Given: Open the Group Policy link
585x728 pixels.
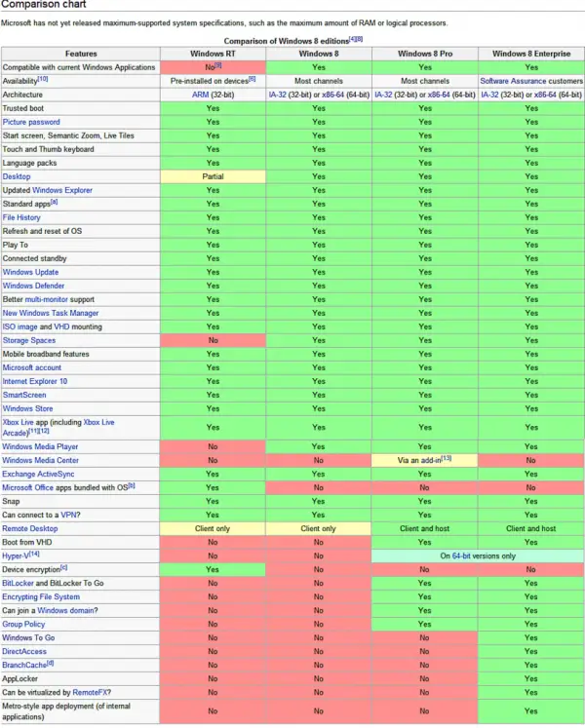Looking at the screenshot, I should click(x=23, y=625).
